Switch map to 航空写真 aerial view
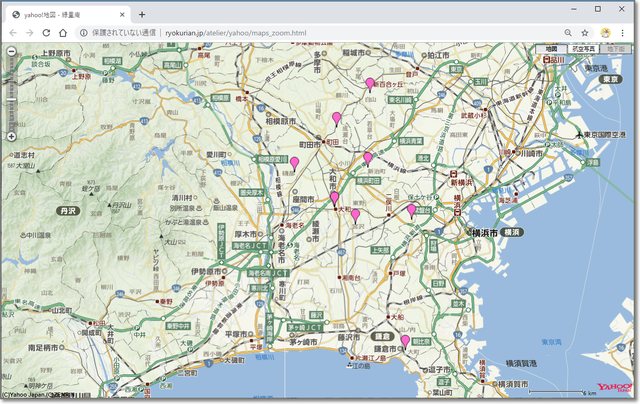The height and width of the screenshot is (404, 640). (x=584, y=48)
